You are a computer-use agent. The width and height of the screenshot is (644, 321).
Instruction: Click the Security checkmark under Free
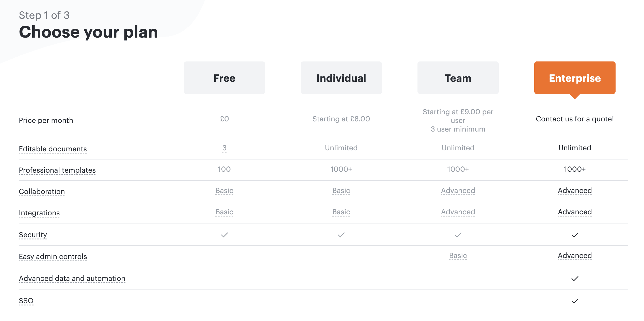click(224, 235)
